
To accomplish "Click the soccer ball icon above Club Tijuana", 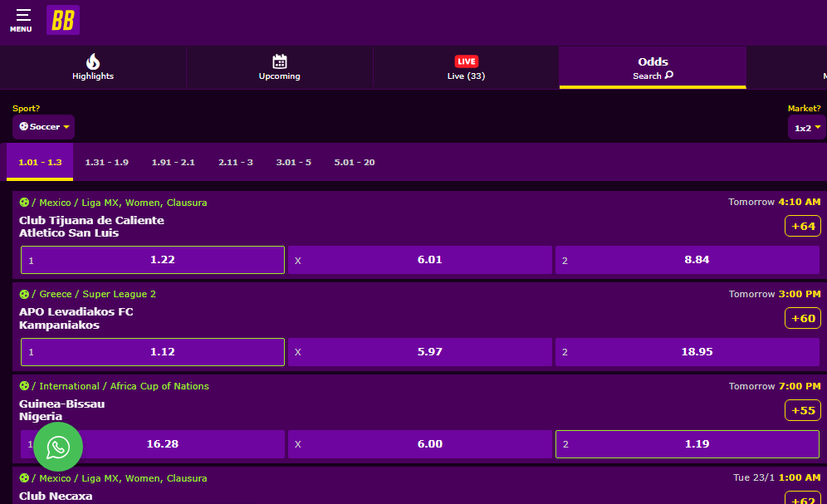I will 24,203.
